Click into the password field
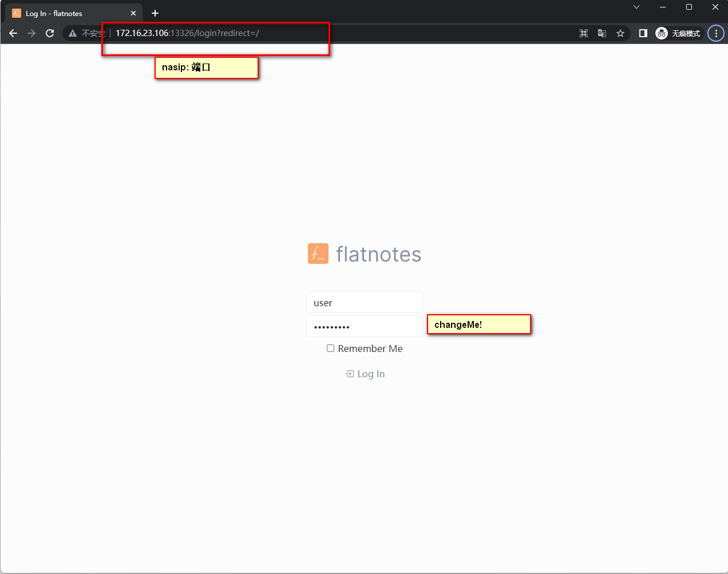The height and width of the screenshot is (574, 728). (364, 327)
